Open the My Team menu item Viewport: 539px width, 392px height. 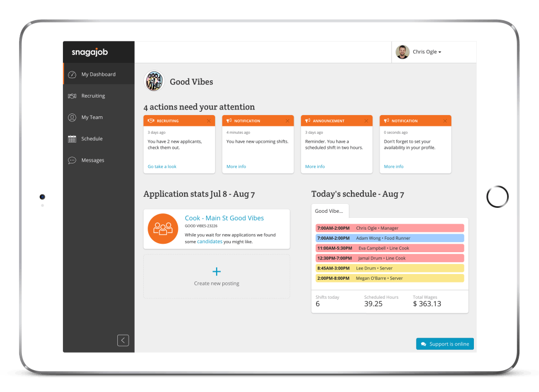tap(99, 117)
